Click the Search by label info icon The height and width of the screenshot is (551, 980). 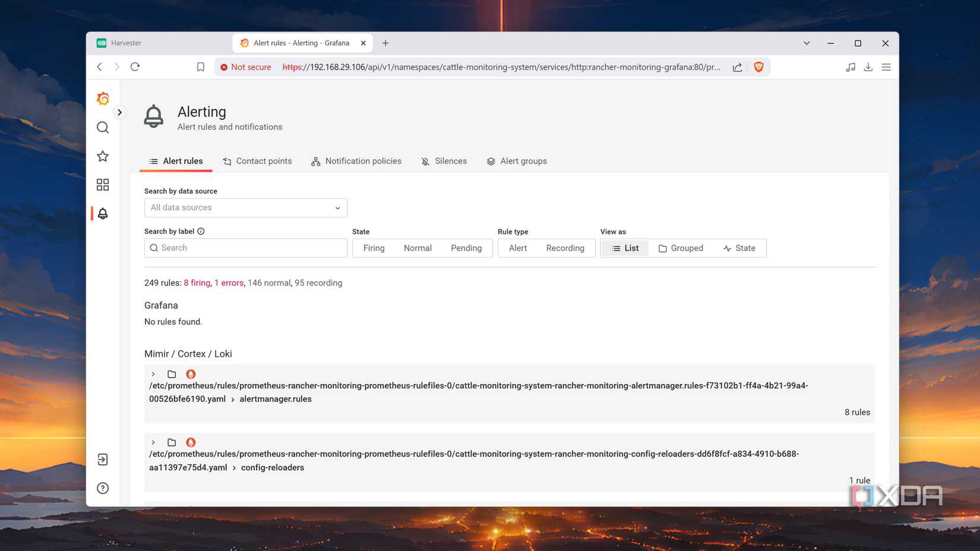(x=201, y=232)
